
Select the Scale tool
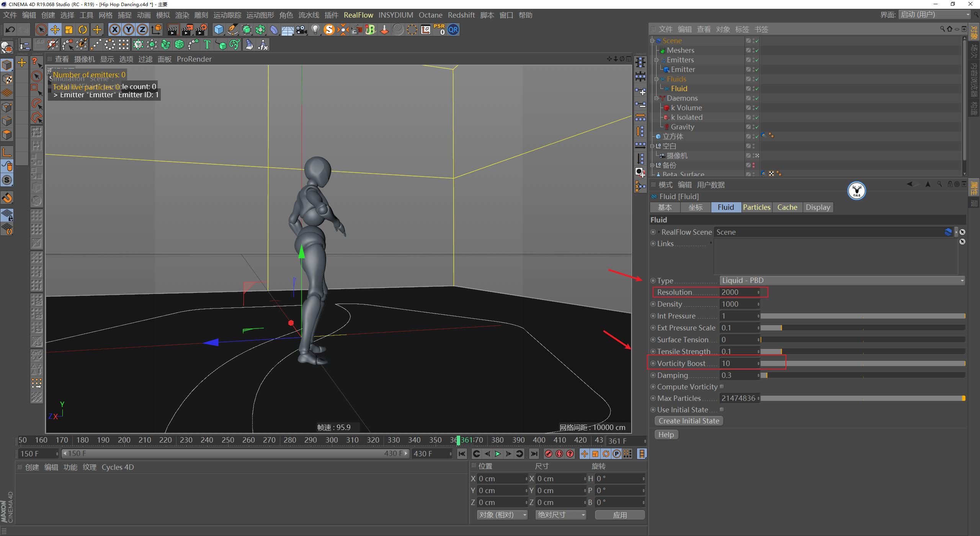[69, 29]
